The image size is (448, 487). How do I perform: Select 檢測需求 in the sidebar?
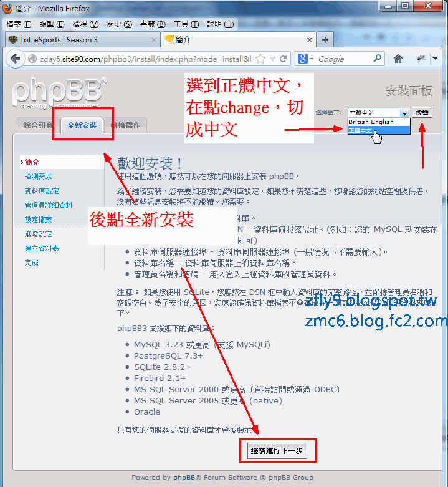(x=38, y=176)
